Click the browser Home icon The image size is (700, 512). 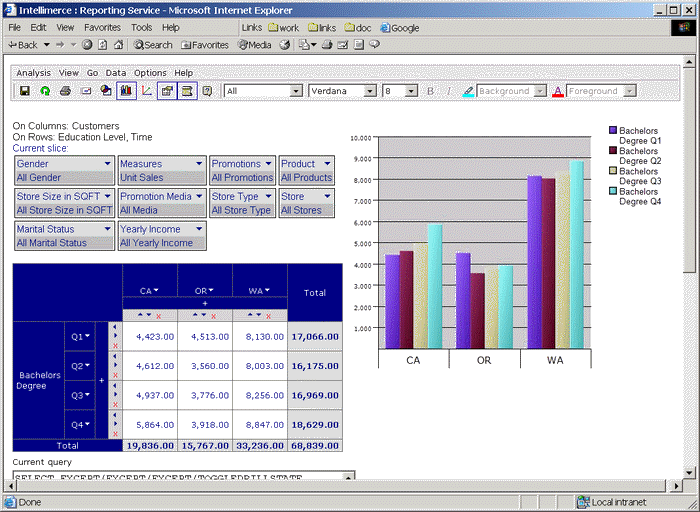click(118, 45)
